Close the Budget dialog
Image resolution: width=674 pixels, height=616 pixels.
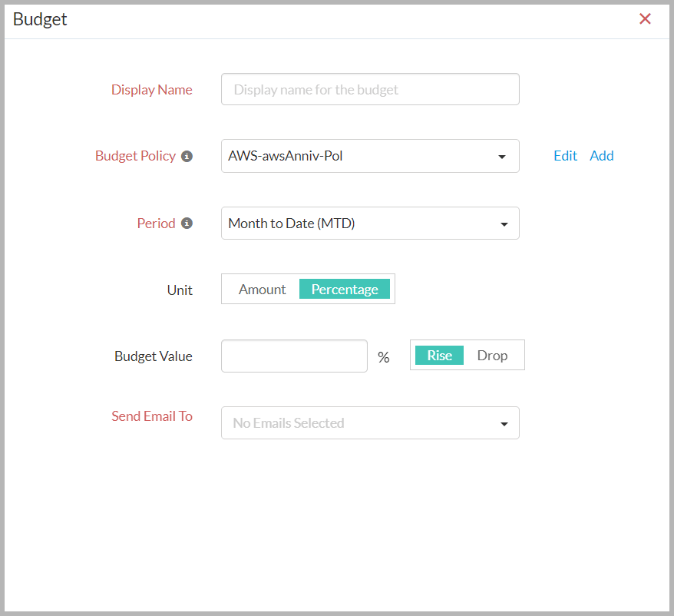coord(645,19)
